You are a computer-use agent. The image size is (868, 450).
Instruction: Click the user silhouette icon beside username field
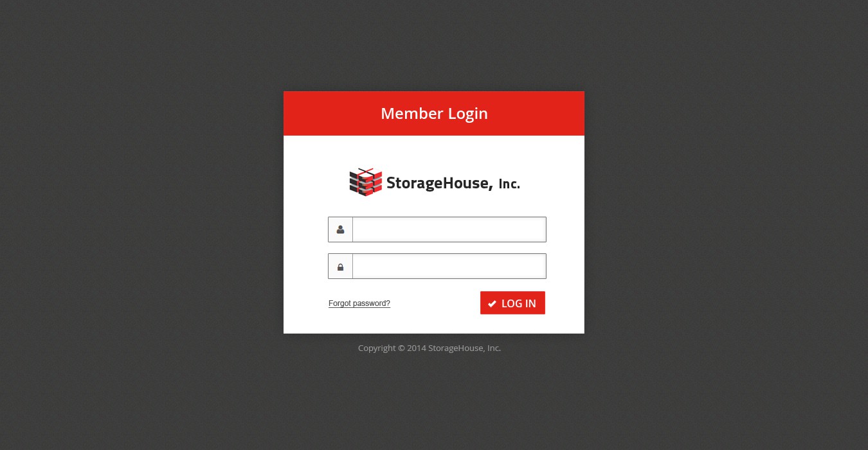click(x=340, y=230)
